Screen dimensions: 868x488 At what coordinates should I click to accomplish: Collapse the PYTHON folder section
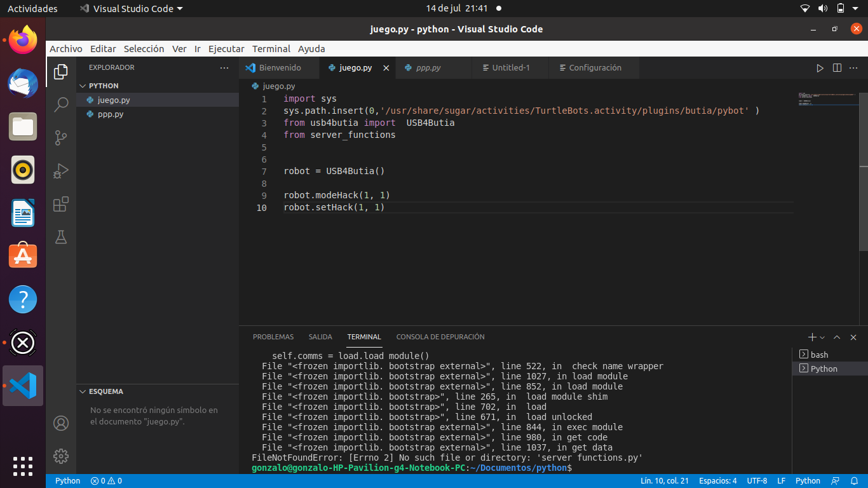pos(158,86)
